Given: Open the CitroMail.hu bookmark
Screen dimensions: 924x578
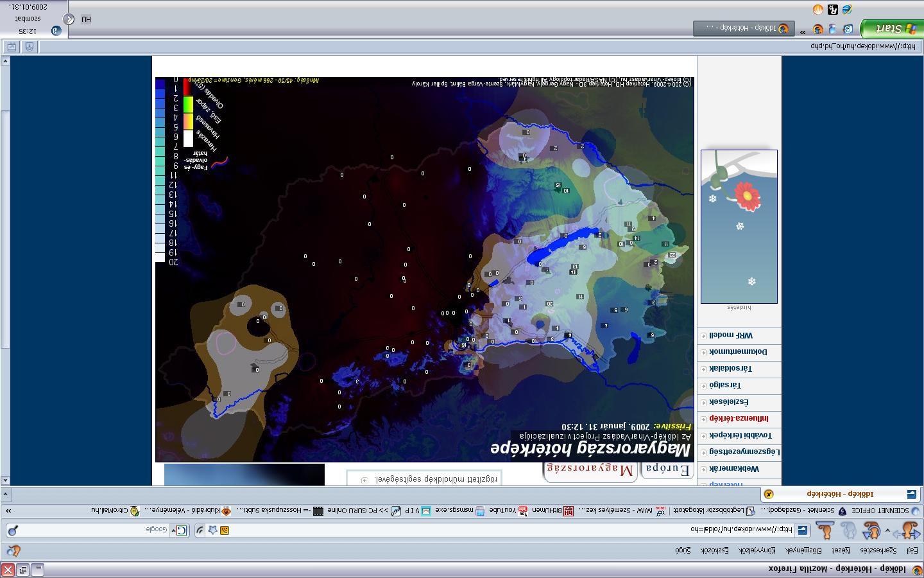Looking at the screenshot, I should [116, 511].
